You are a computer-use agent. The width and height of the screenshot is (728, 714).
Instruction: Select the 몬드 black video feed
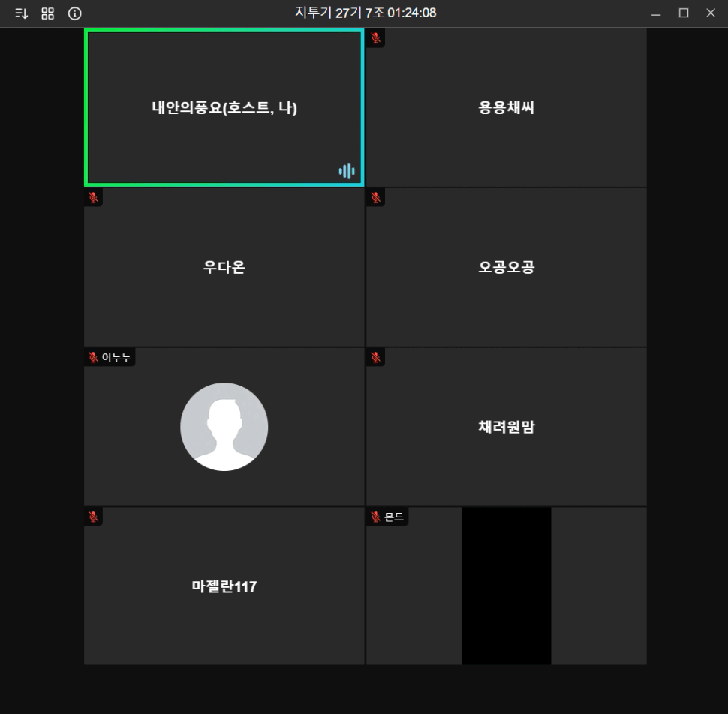coord(507,586)
